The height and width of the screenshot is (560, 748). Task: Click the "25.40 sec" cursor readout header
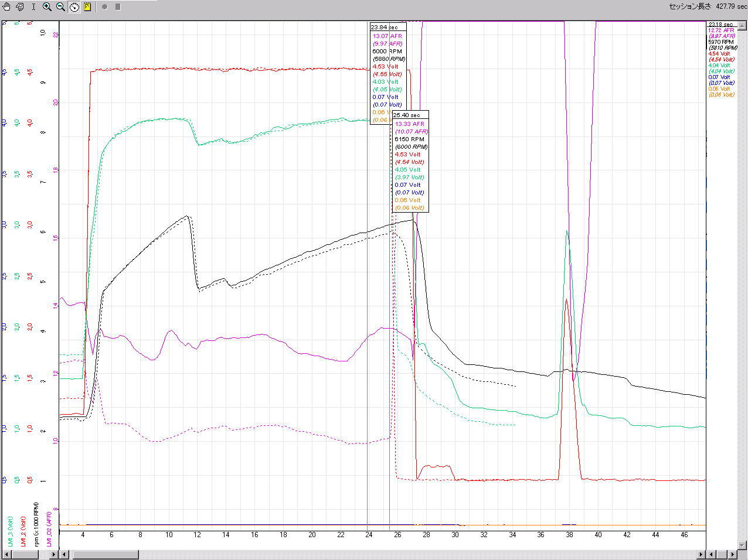click(406, 115)
